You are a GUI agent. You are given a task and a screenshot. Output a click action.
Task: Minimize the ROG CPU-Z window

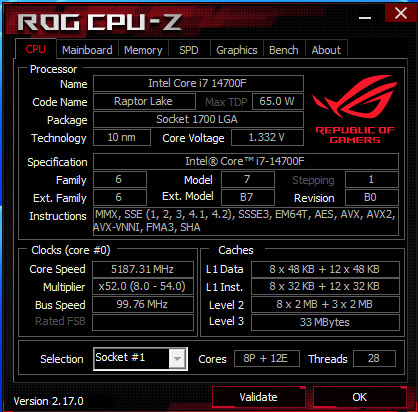coord(365,17)
